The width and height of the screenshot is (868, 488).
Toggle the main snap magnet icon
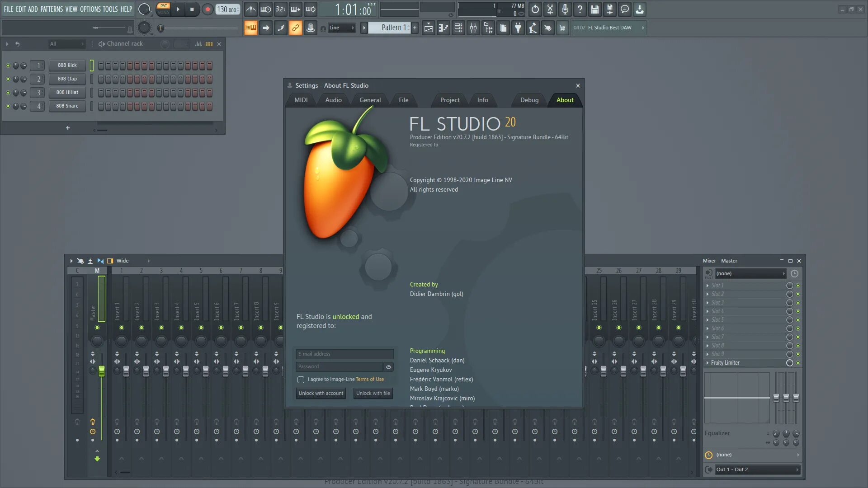point(323,28)
